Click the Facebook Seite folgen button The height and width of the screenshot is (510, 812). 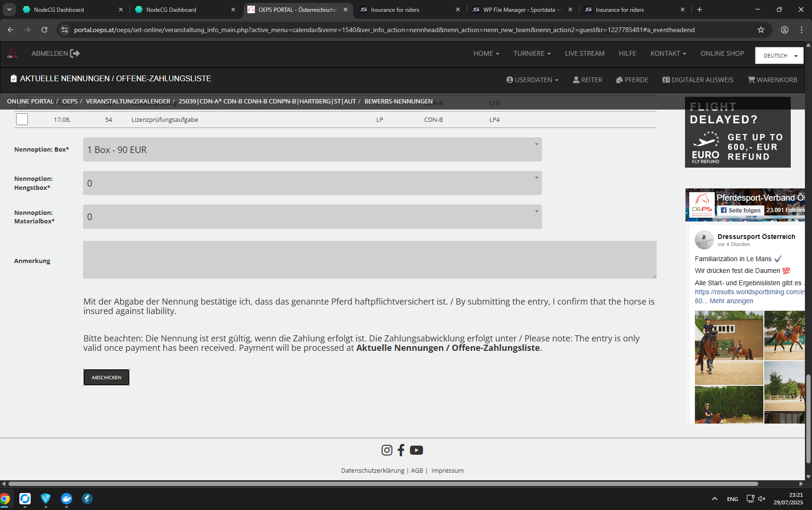740,211
